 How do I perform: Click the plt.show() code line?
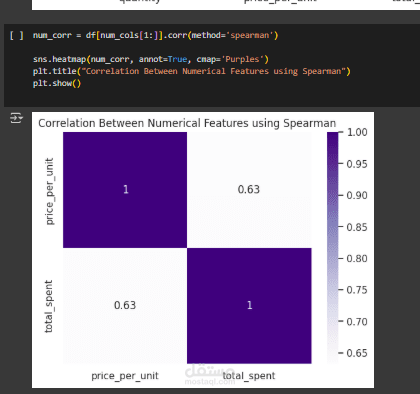click(57, 83)
